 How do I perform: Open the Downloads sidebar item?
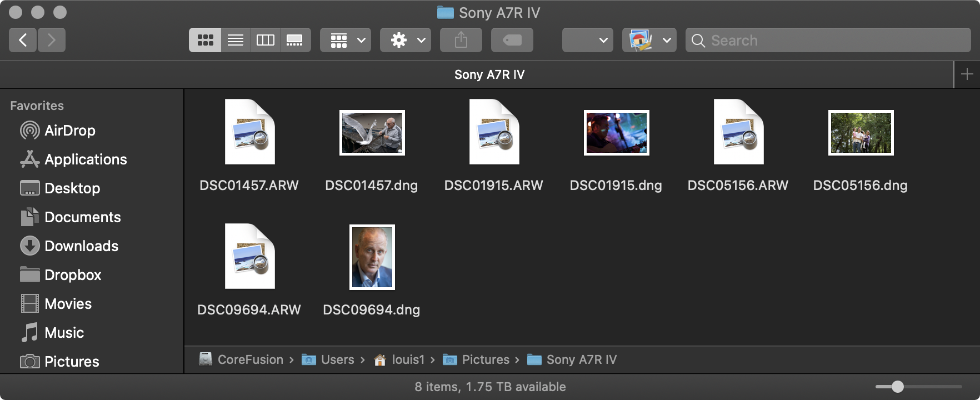pyautogui.click(x=69, y=246)
